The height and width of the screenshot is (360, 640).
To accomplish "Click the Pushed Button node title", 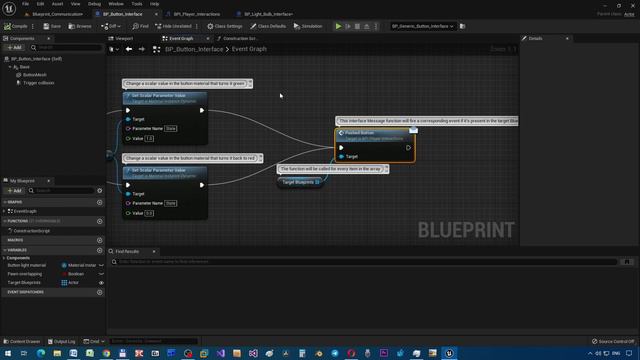I will (360, 133).
